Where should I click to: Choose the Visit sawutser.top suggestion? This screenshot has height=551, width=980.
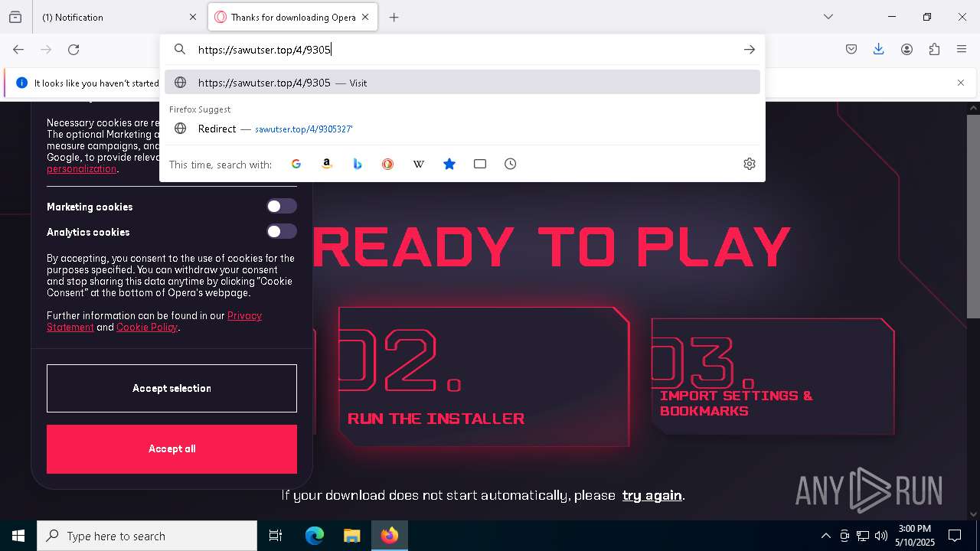click(462, 83)
